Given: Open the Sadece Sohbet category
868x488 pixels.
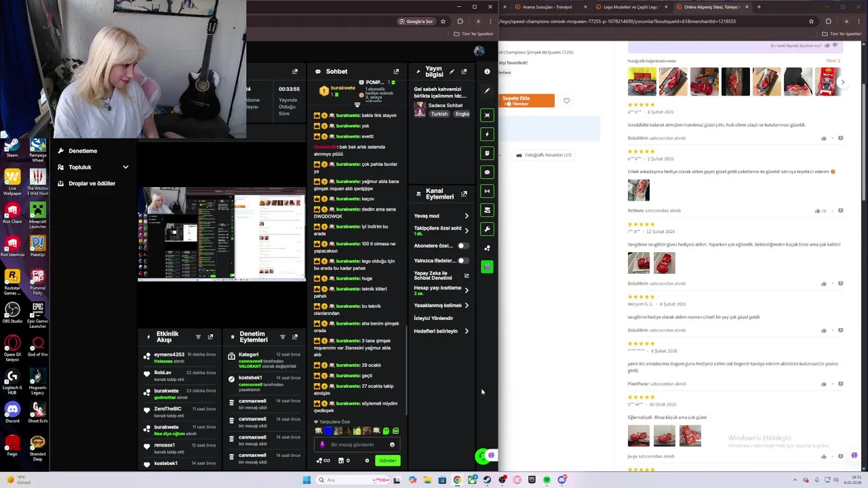Looking at the screenshot, I should [x=446, y=106].
